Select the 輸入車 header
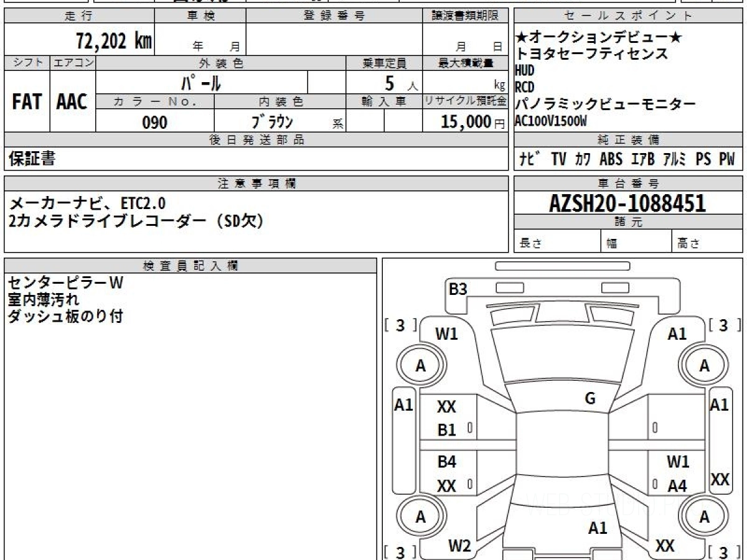This screenshot has width=747, height=560. (x=384, y=101)
